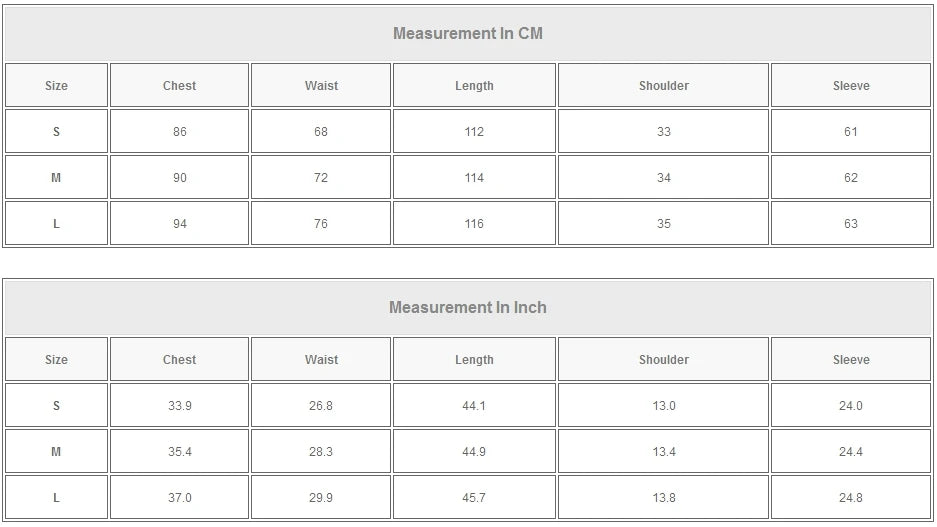Select the Sleeve header in the Inch table
Screen dimensions: 937x527
(851, 360)
